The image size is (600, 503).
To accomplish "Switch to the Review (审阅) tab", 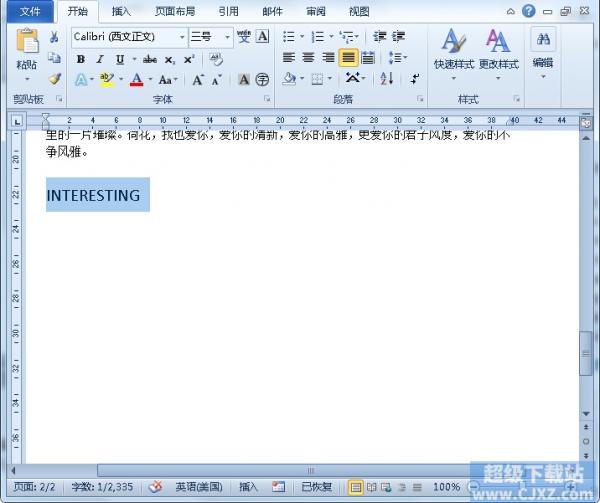I will coord(316,11).
